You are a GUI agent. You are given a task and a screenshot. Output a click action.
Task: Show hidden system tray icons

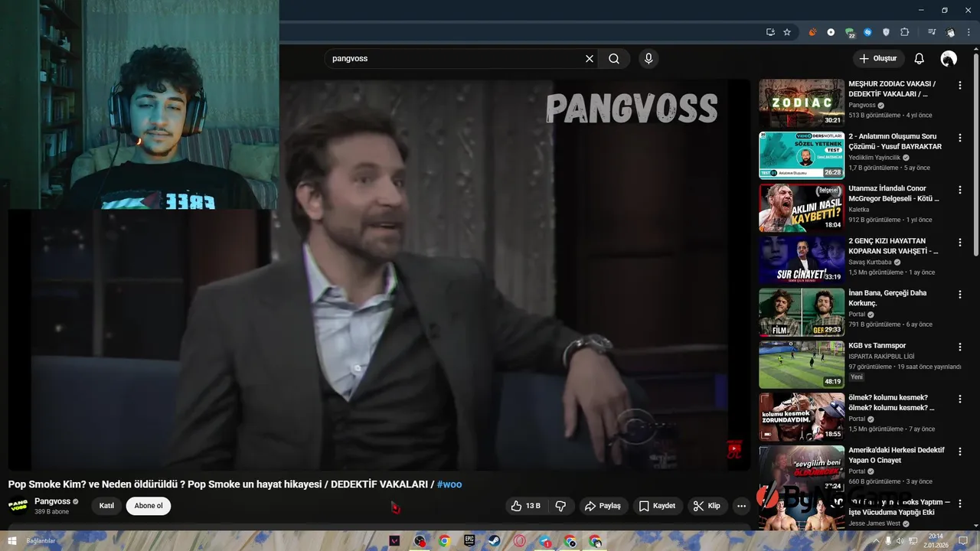[x=877, y=541]
